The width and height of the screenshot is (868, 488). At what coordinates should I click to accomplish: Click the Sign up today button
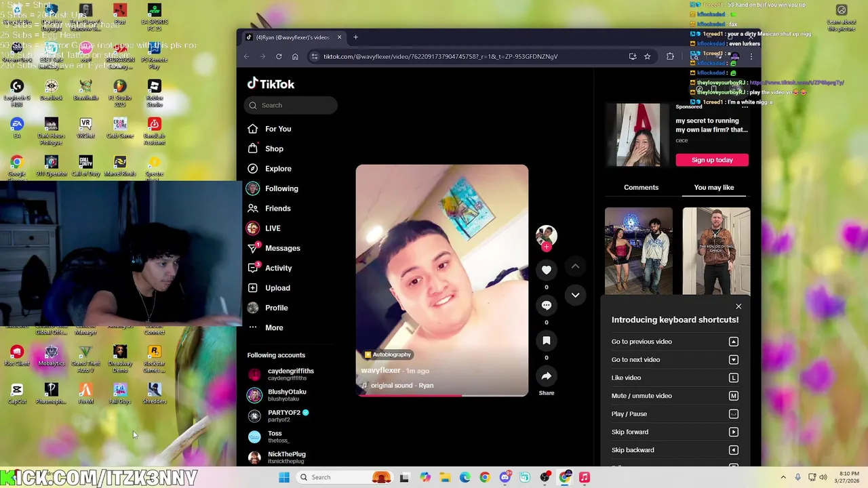point(712,160)
